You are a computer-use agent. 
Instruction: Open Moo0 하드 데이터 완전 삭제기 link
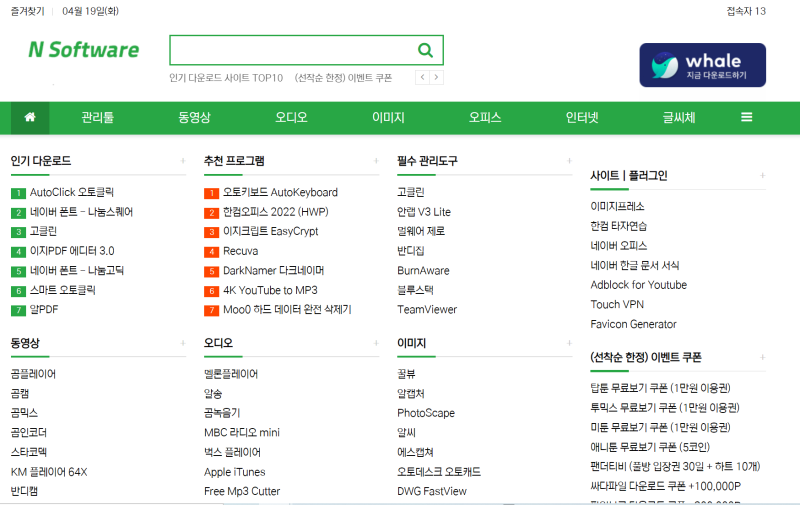tap(287, 310)
